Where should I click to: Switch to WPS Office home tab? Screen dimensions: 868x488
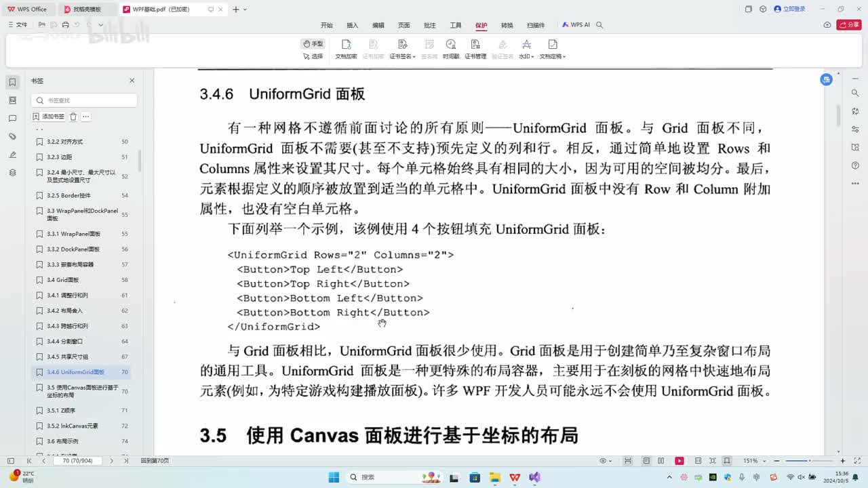(27, 9)
